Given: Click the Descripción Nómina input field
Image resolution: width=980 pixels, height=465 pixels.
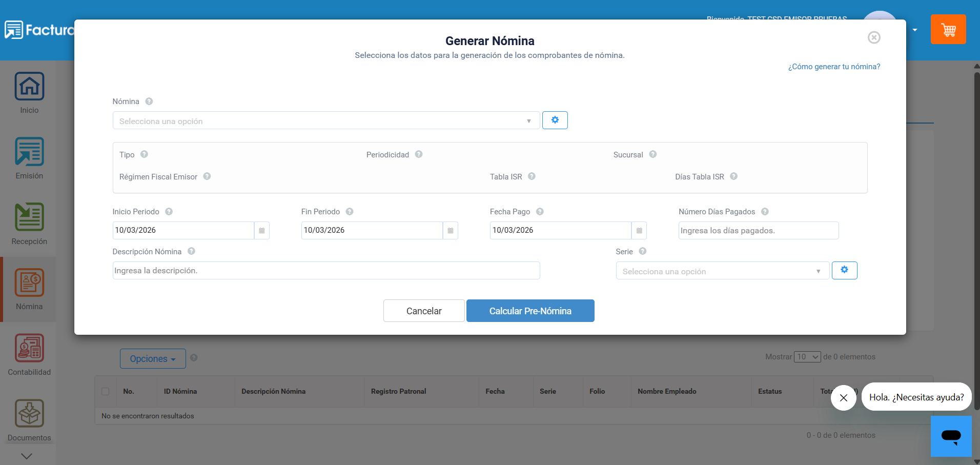Looking at the screenshot, I should pyautogui.click(x=326, y=271).
